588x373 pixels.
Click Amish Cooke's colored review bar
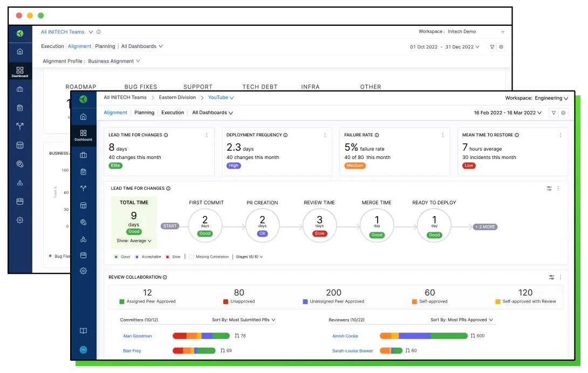pyautogui.click(x=423, y=336)
